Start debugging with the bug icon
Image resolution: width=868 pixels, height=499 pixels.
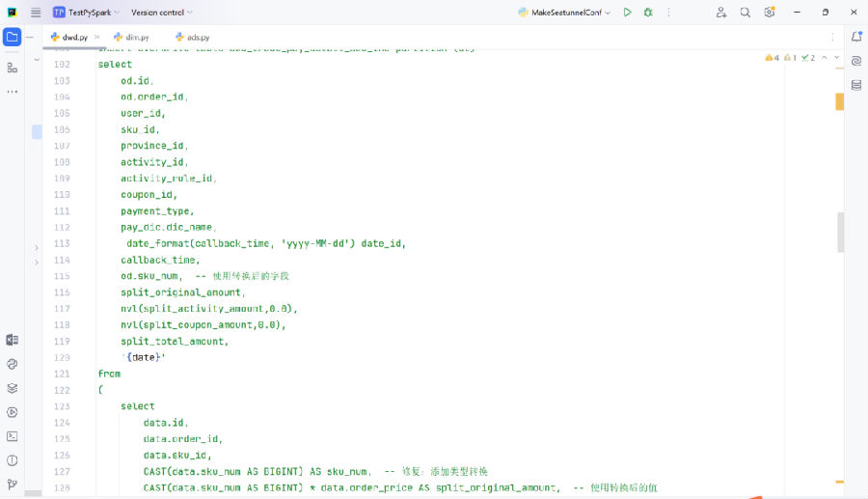[x=648, y=13]
